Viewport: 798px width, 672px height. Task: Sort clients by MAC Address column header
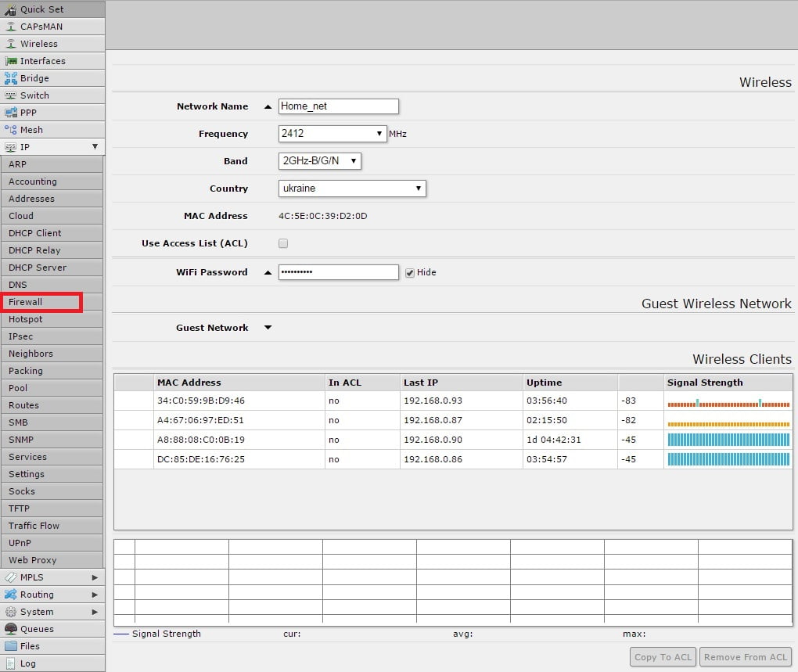pos(239,383)
